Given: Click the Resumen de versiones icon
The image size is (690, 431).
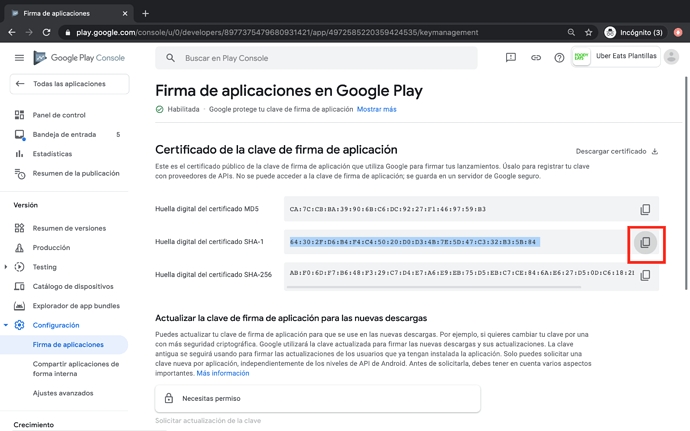Looking at the screenshot, I should point(19,228).
